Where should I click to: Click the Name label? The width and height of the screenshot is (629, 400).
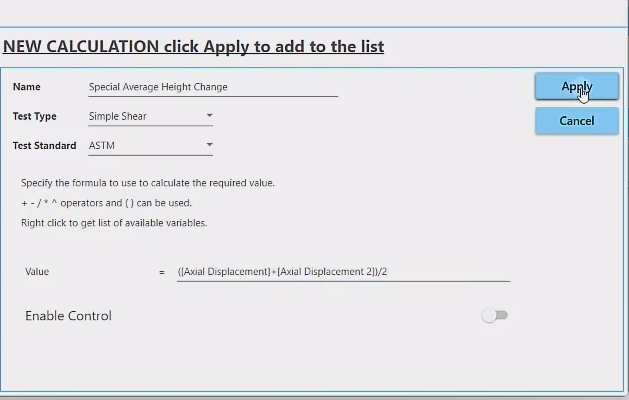[x=27, y=87]
